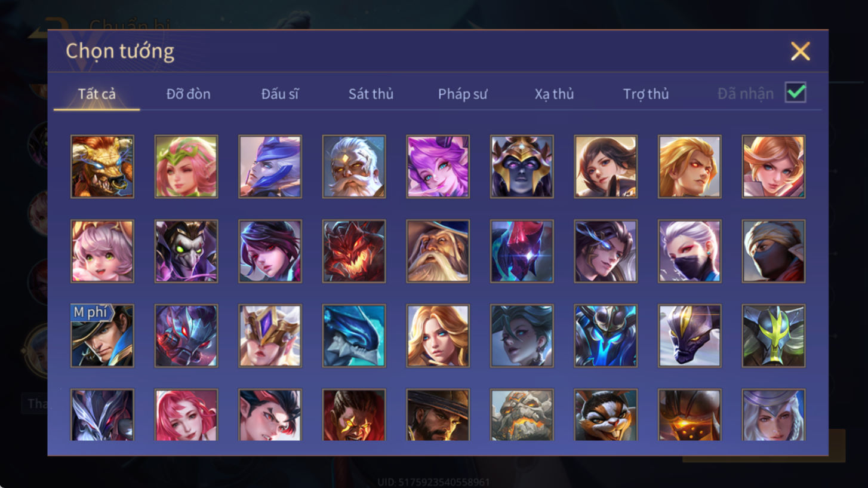Open the 'Đấu sĩ' tab
Screen dimensions: 868x488
tap(280, 94)
